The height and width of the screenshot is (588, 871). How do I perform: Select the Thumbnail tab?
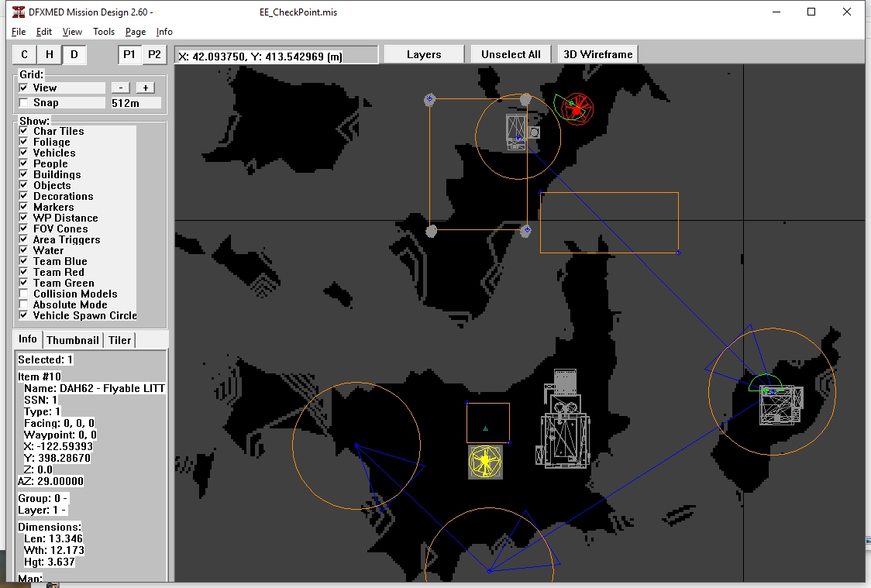click(x=73, y=340)
